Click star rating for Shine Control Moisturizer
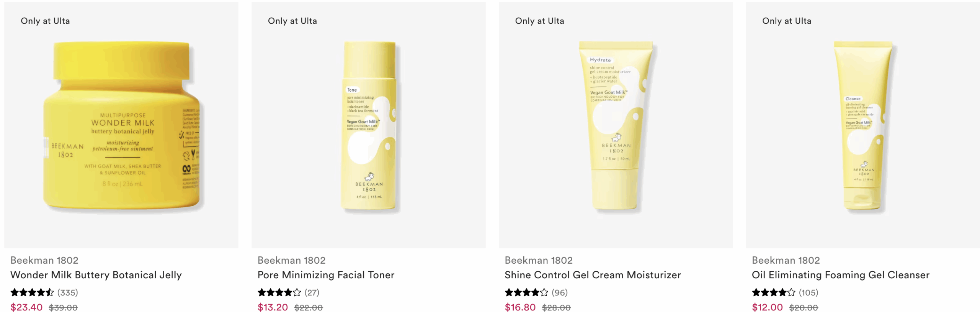 pos(526,293)
